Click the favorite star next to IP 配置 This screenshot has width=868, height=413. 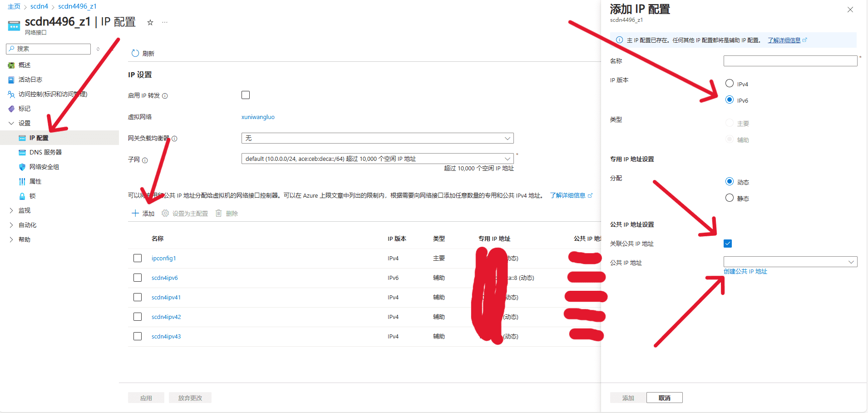click(150, 22)
